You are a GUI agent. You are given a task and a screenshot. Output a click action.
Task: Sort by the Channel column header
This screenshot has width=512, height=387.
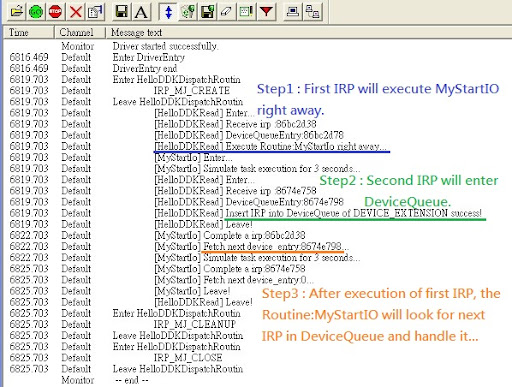point(80,32)
